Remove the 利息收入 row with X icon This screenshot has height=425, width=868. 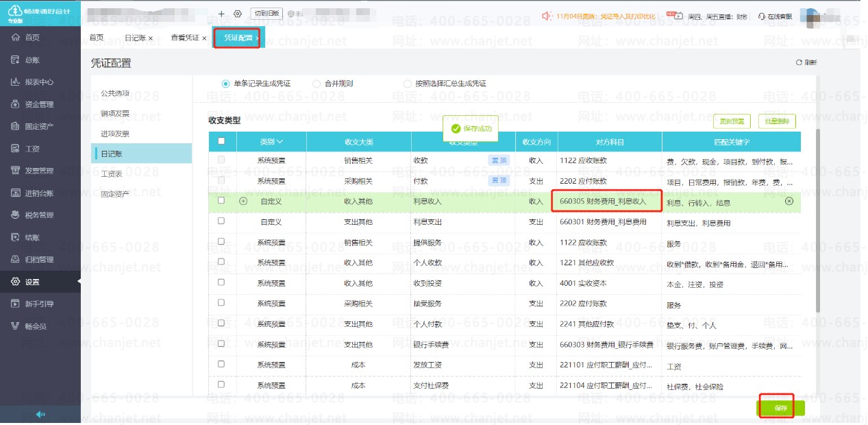click(789, 201)
